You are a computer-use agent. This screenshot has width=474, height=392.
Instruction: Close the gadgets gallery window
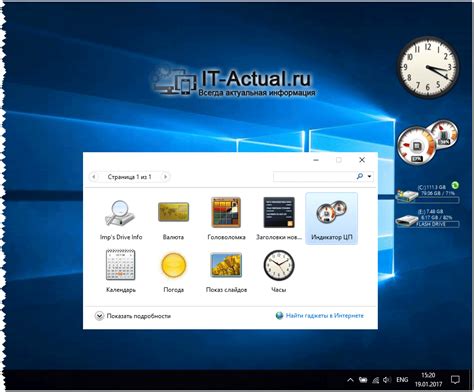[x=362, y=160]
